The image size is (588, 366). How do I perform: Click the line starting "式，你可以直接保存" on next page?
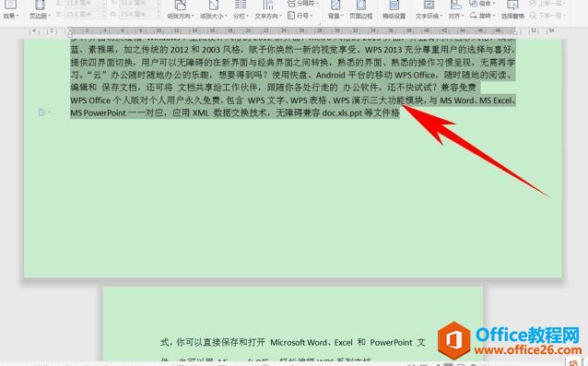point(293,342)
